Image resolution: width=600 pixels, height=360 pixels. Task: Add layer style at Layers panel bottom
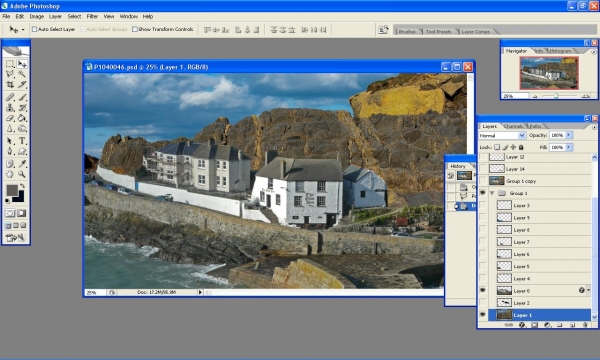coord(522,325)
